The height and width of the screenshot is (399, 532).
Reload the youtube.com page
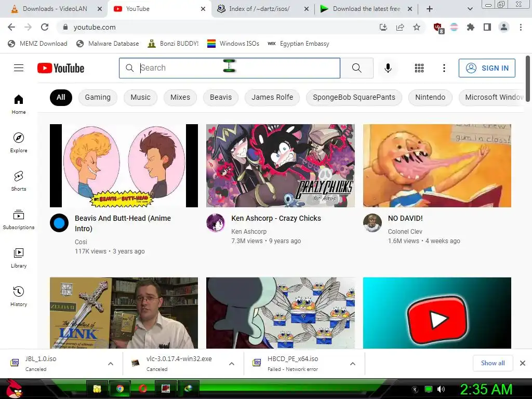(x=45, y=27)
